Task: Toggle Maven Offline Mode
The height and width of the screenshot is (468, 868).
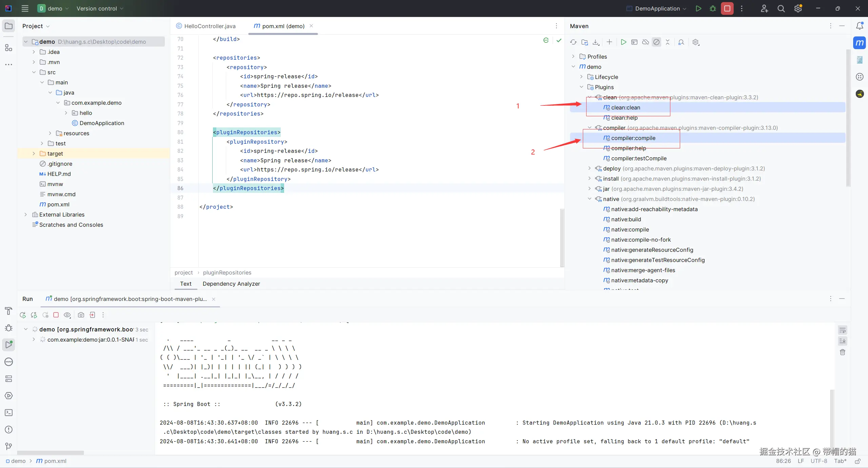Action: (x=646, y=42)
